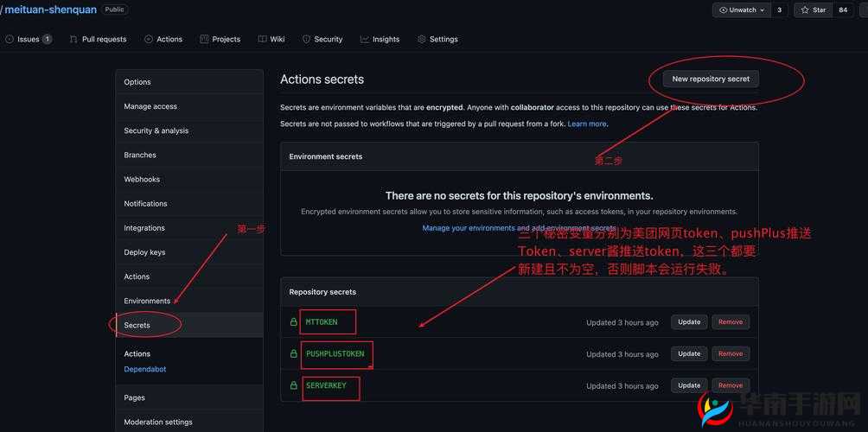This screenshot has height=432, width=868.
Task: Select Deploy keys in sidebar
Action: click(x=189, y=252)
